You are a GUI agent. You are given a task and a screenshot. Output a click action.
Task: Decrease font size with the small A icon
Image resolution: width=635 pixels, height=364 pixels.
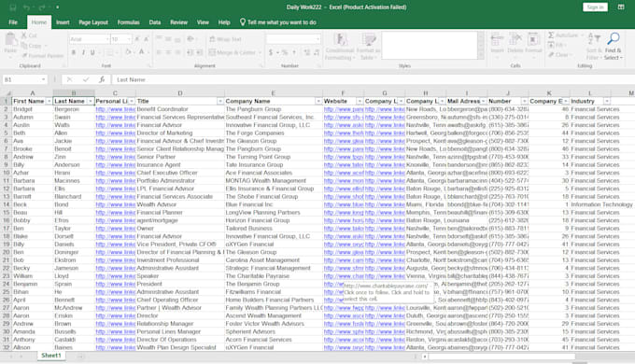146,39
